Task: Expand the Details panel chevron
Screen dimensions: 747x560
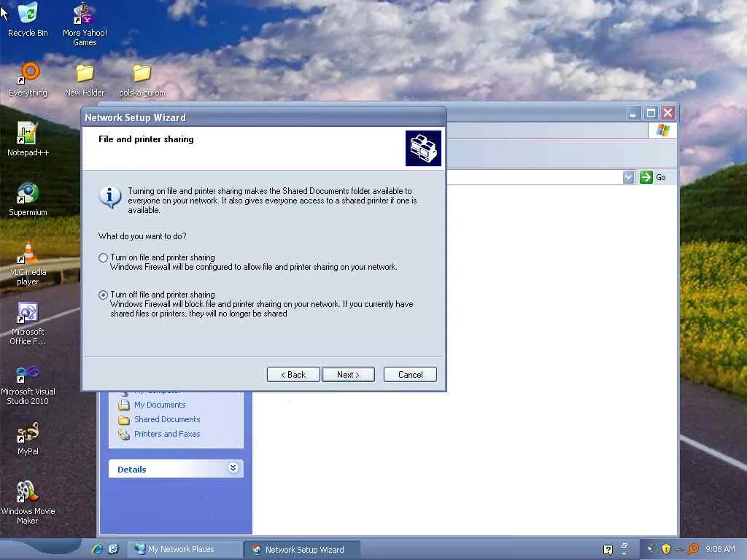Action: (233, 468)
